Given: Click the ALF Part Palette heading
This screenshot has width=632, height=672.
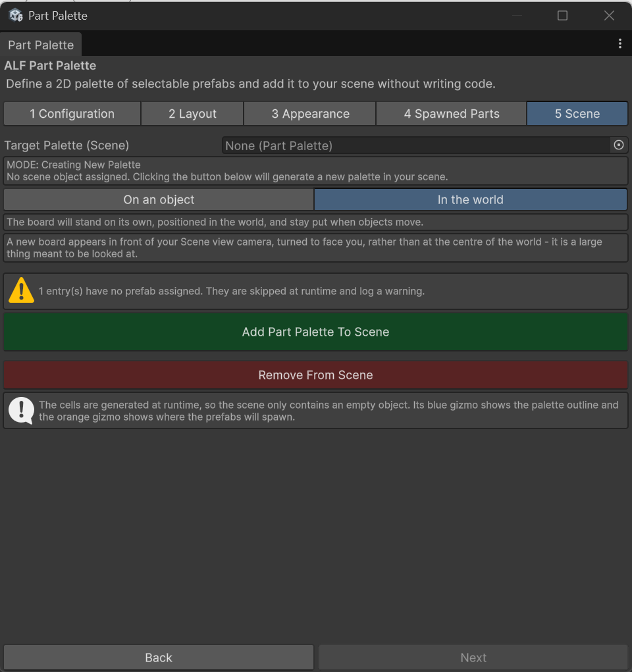Looking at the screenshot, I should pyautogui.click(x=50, y=66).
